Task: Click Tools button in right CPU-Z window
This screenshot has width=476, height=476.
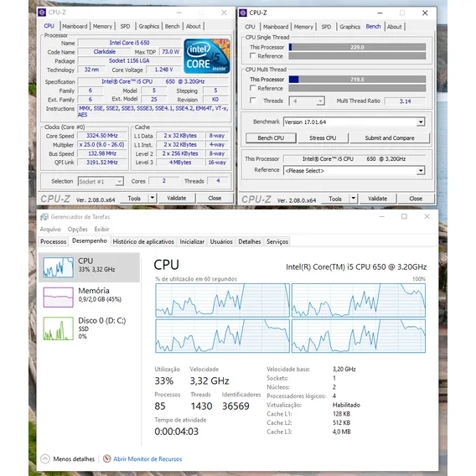Action: 335,199
